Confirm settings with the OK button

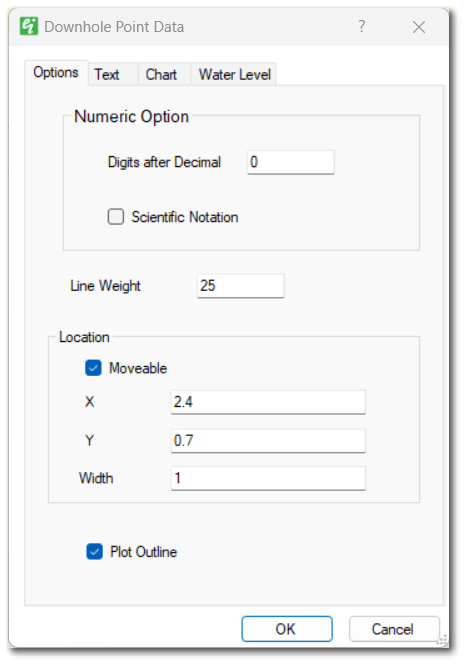[x=287, y=629]
